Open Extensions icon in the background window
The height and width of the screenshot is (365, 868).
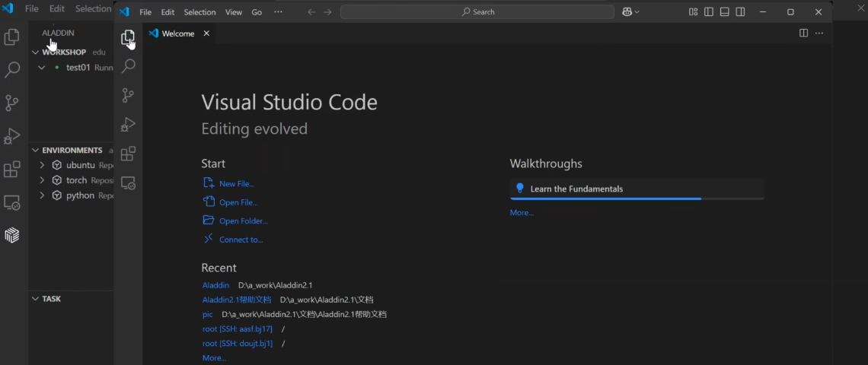pyautogui.click(x=12, y=170)
